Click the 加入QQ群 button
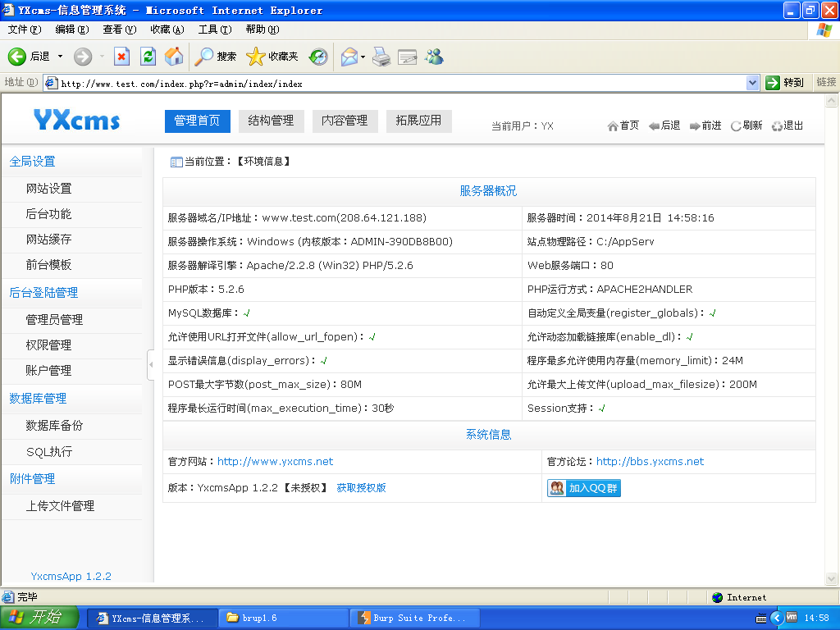 click(x=584, y=488)
